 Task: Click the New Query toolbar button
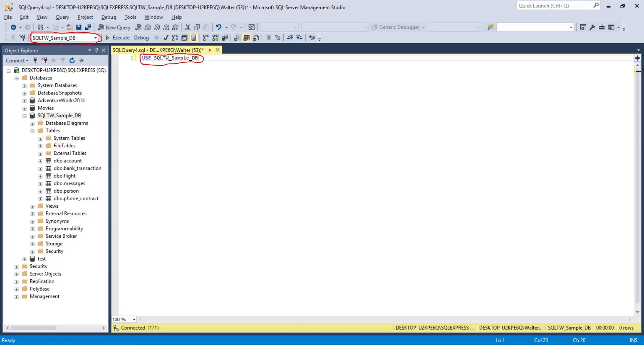tap(114, 27)
